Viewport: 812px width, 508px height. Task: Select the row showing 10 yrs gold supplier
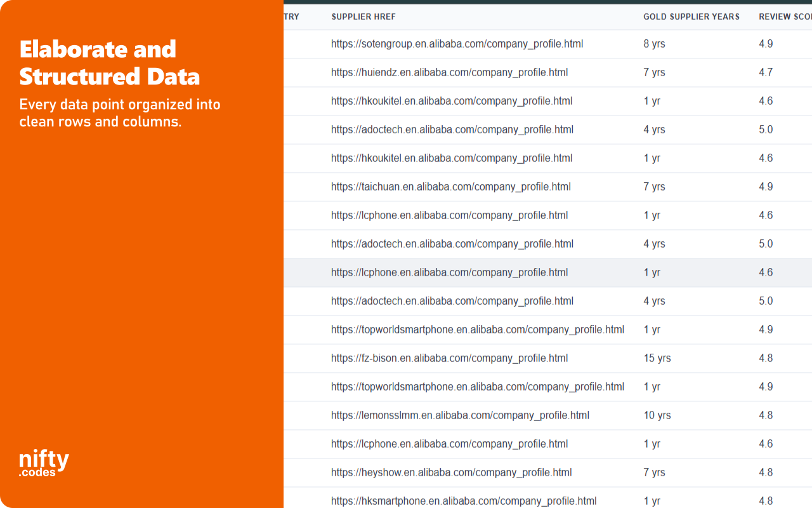pyautogui.click(x=657, y=415)
